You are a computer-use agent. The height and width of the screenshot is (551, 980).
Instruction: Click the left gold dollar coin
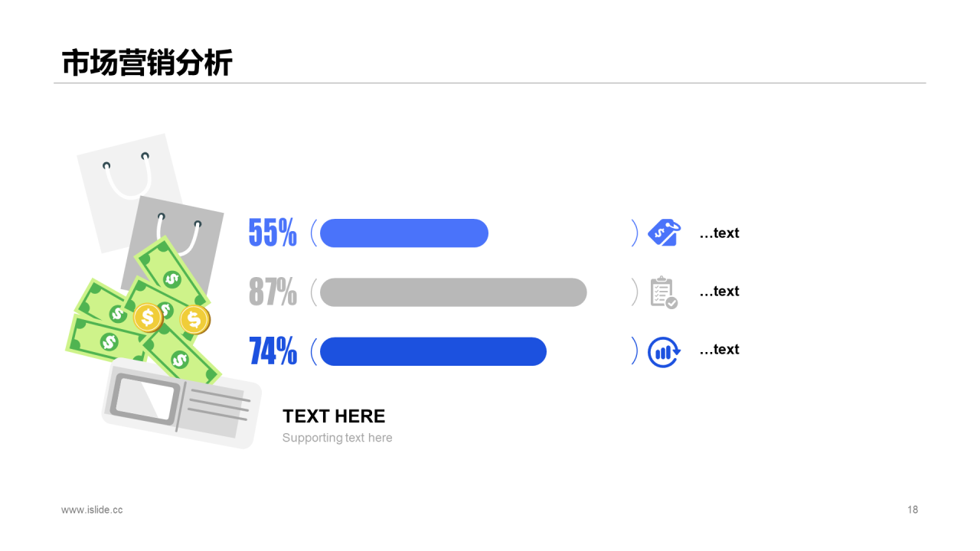click(x=147, y=317)
